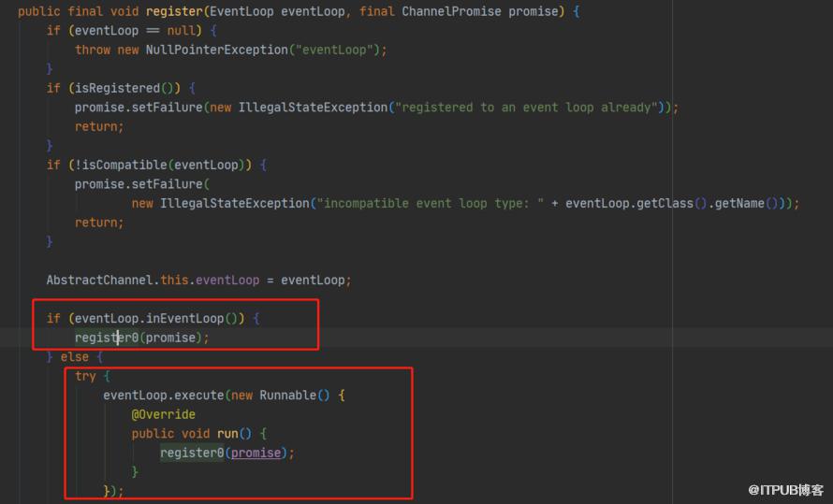Click the isCompatible method call
Image resolution: width=833 pixels, height=504 pixels.
click(x=124, y=165)
